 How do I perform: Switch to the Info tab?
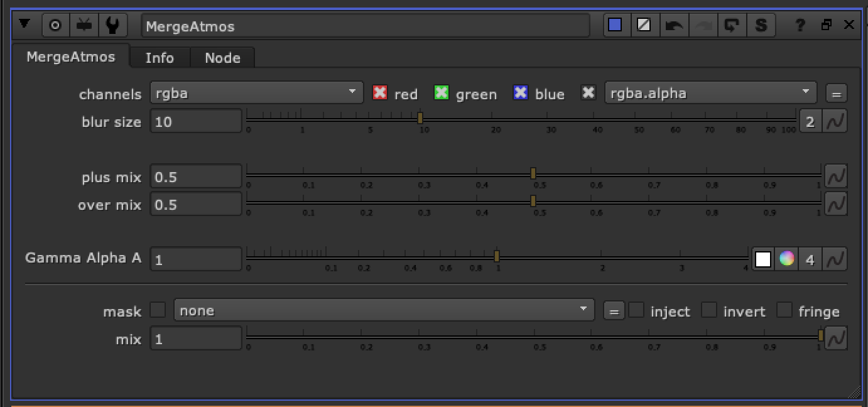pyautogui.click(x=158, y=58)
